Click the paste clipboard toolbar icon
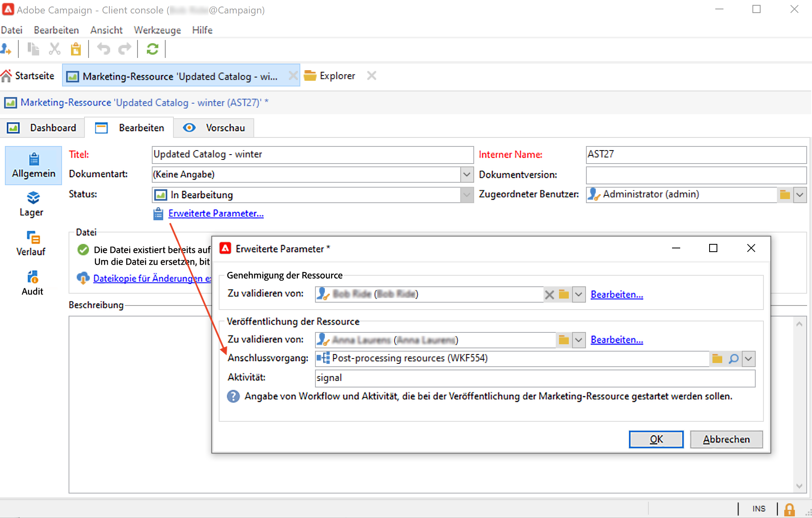This screenshot has height=518, width=812. click(x=76, y=49)
